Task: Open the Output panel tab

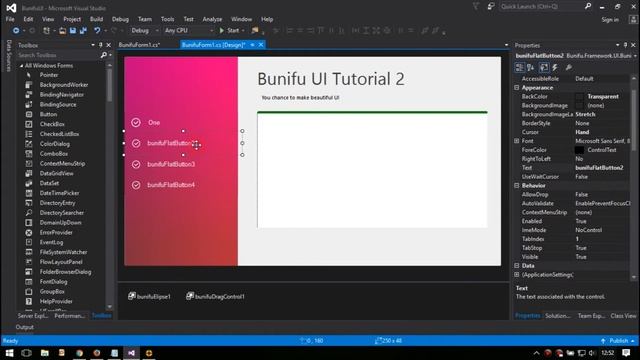Action: click(24, 327)
